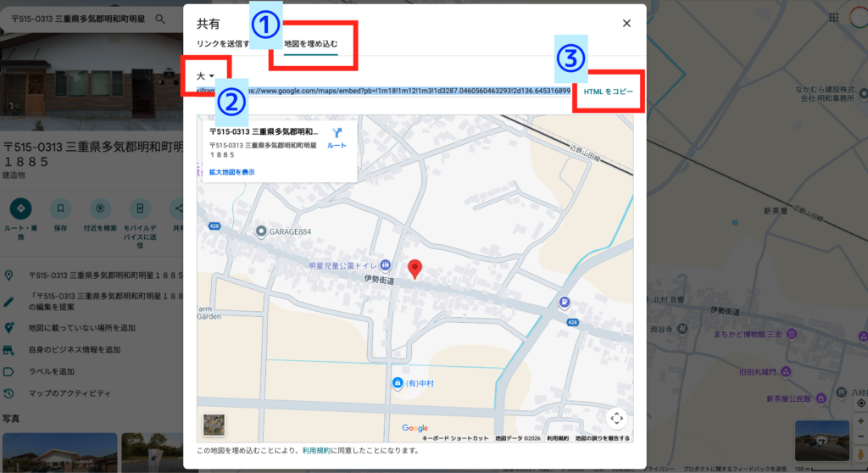
Task: Click the HTML をコピー button
Action: pyautogui.click(x=609, y=91)
